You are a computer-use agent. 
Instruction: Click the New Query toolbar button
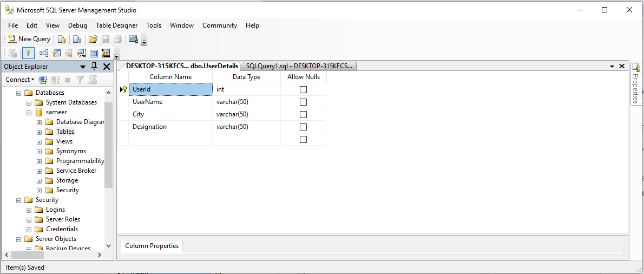[x=29, y=39]
